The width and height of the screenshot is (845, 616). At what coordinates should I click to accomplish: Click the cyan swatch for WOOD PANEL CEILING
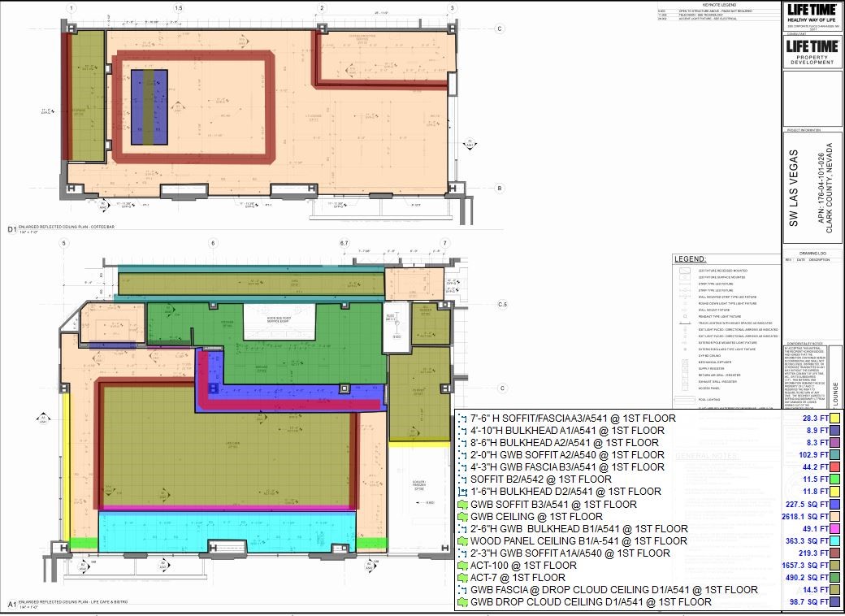834,541
